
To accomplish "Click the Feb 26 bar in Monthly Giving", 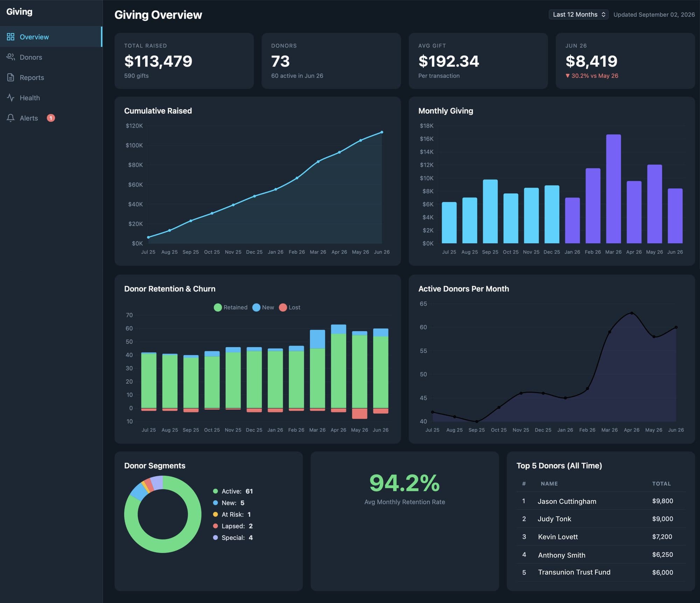I will point(593,206).
